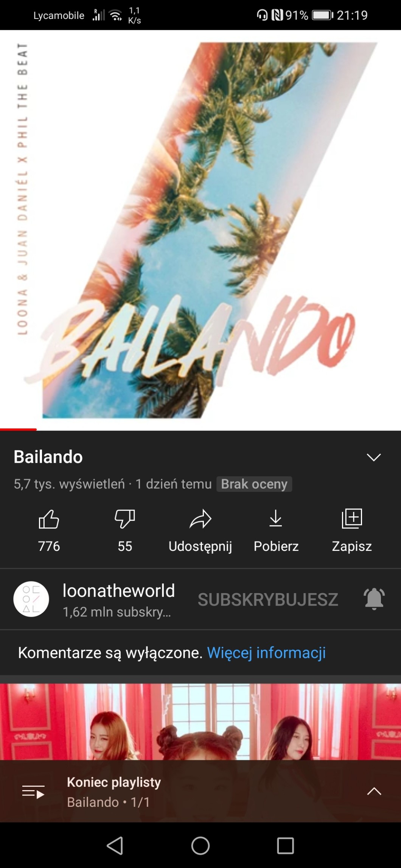Tap the Bailando video player artwork
401x868 pixels.
(x=201, y=230)
